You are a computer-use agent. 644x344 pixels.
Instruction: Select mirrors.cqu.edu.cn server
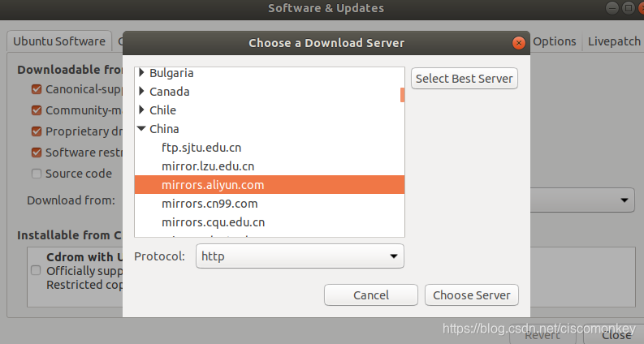tap(270, 222)
